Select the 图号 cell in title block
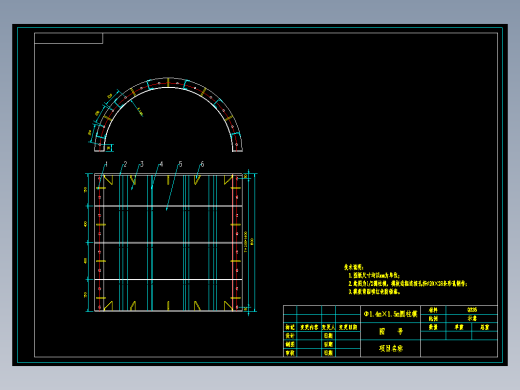Viewport: 520px width, 390px height. click(390, 331)
